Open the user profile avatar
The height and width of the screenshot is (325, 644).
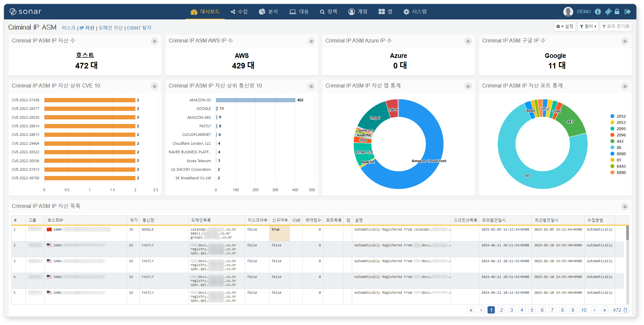(568, 12)
